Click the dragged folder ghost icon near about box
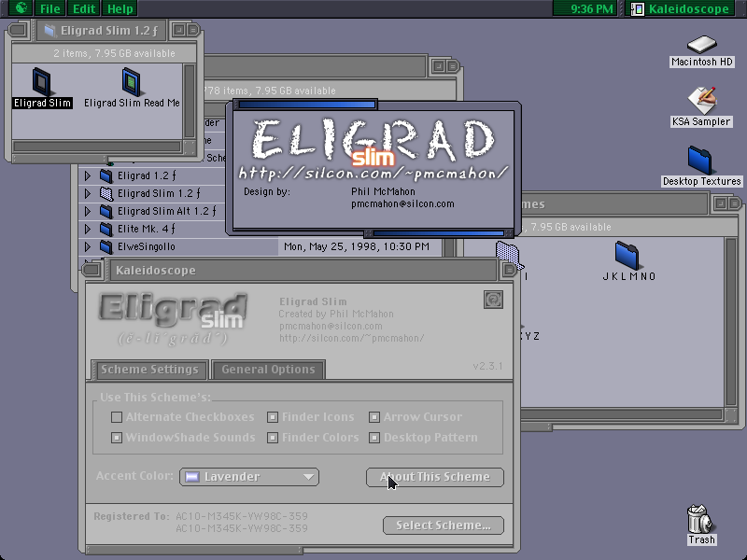The width and height of the screenshot is (747, 560). (x=509, y=254)
